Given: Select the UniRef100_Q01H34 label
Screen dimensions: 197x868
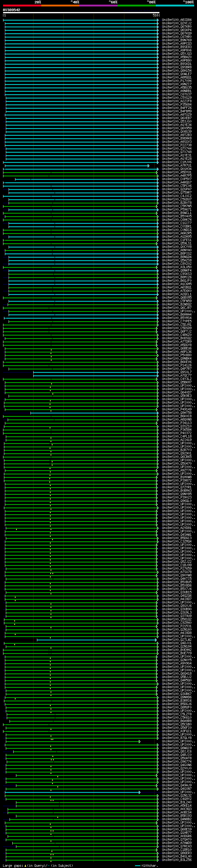Looking at the screenshot, I should pos(177,169).
